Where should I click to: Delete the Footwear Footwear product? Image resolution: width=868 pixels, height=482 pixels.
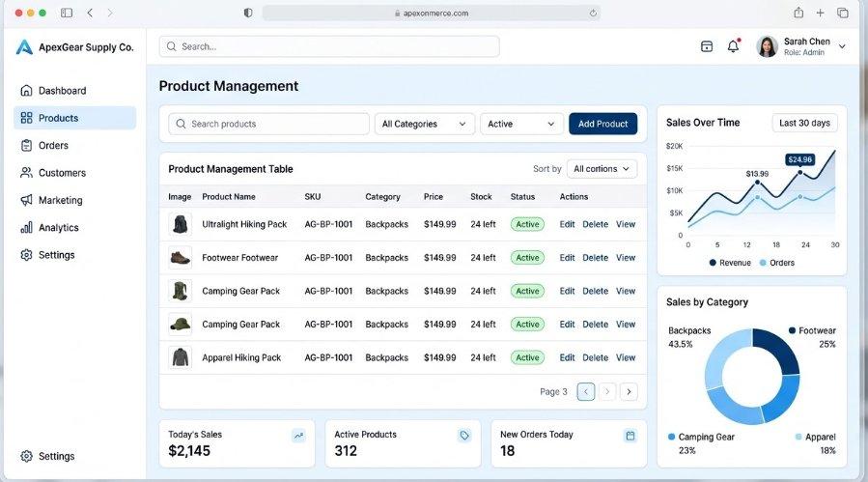click(x=595, y=258)
